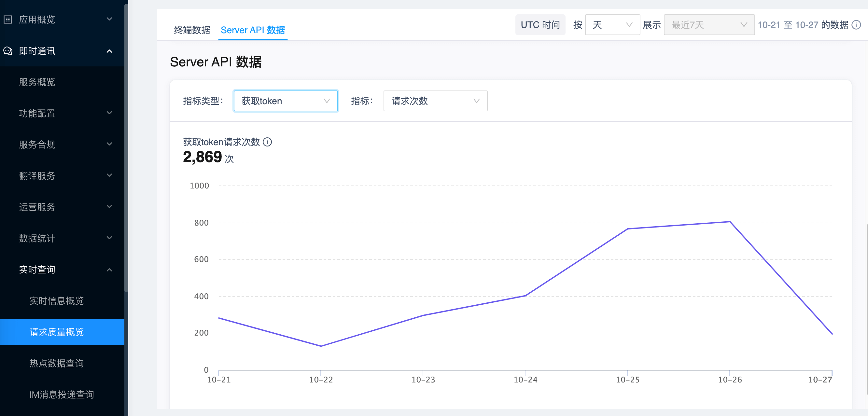Open the 指标 请求次数 dropdown

(435, 101)
